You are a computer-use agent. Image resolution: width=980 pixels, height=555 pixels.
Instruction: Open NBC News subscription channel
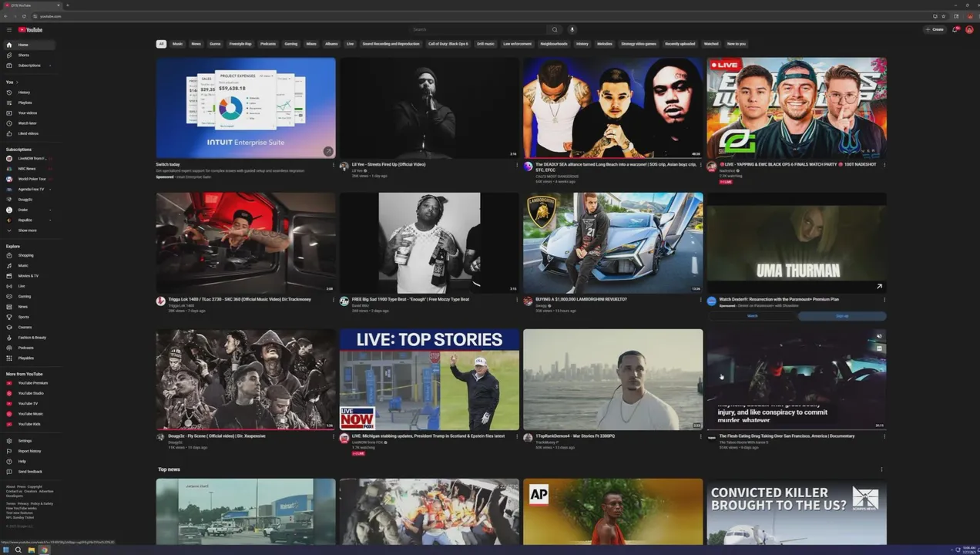coord(29,169)
